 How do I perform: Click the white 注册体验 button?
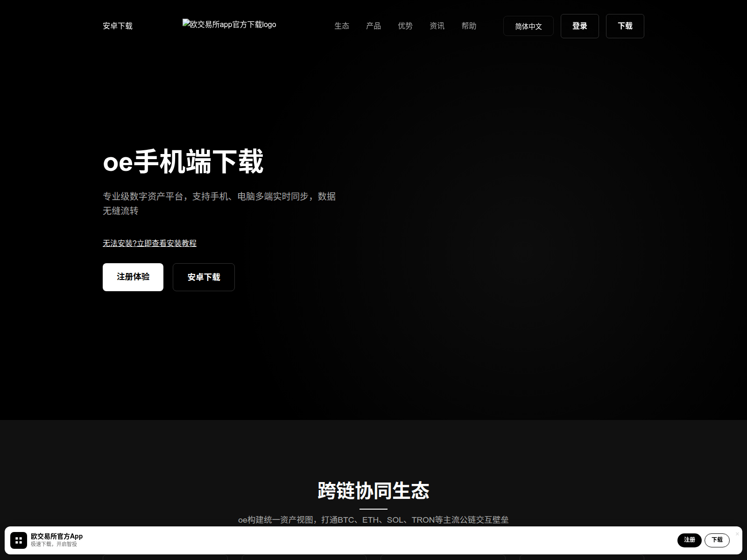click(x=133, y=277)
